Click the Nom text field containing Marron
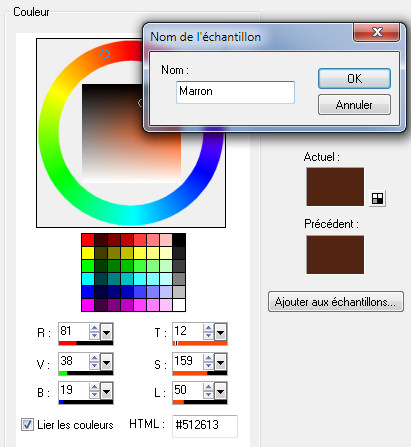 pos(235,92)
